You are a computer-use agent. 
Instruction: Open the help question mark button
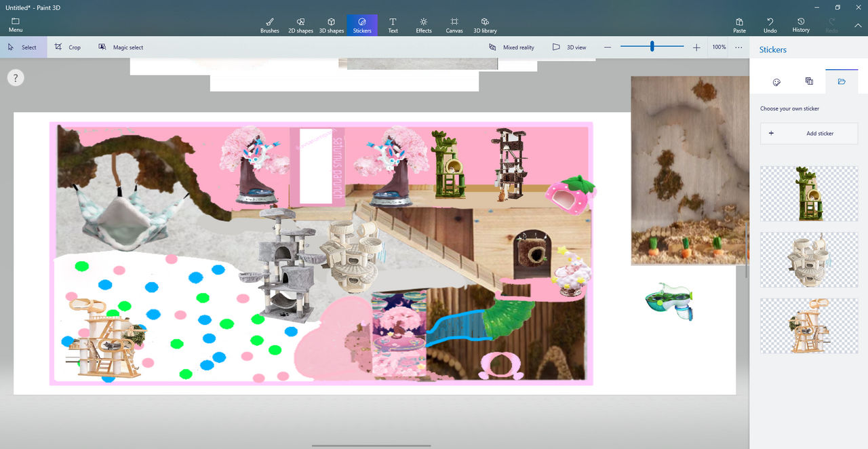(x=15, y=77)
